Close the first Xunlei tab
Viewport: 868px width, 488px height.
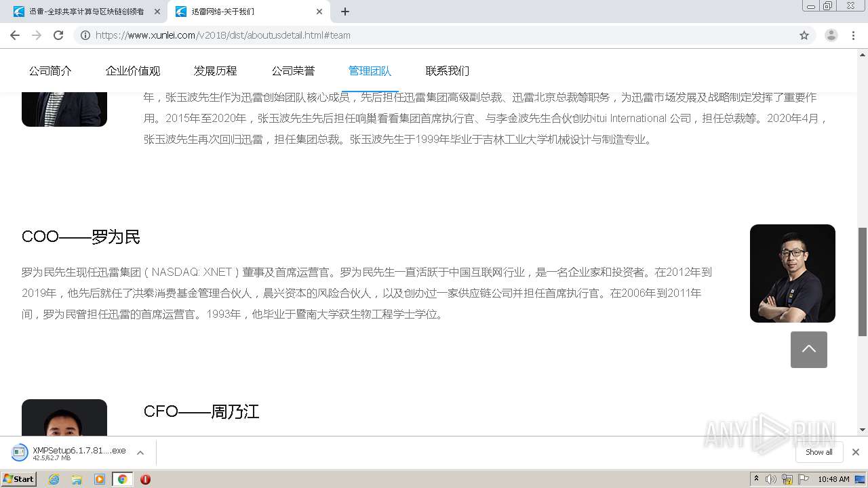157,12
